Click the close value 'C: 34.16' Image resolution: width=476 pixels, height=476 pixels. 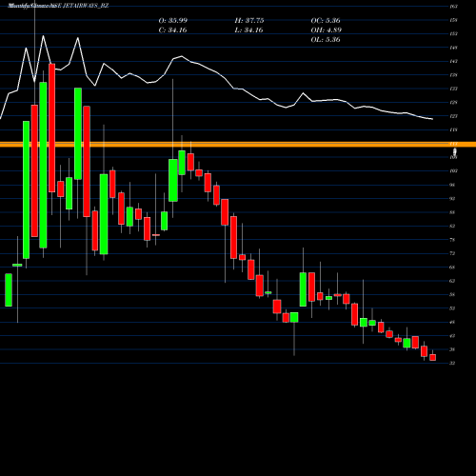[x=172, y=30]
